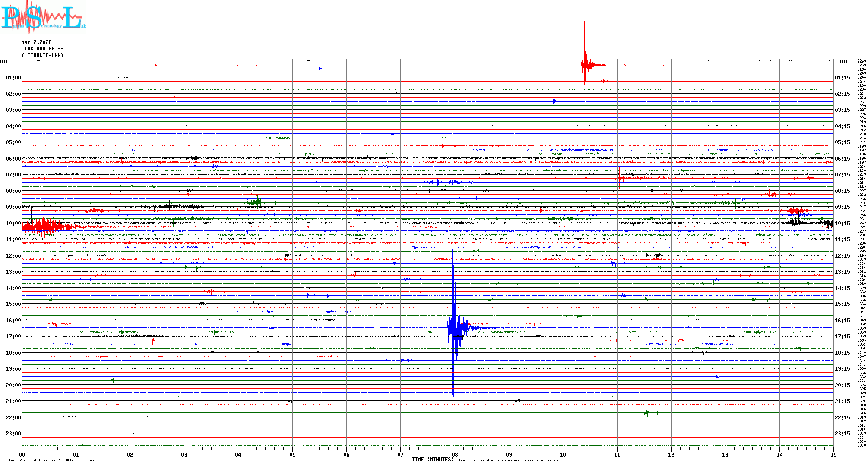Image resolution: width=868 pixels, height=466 pixels.
Task: Click minute marker 00 on bottom axis
Action: click(x=22, y=454)
